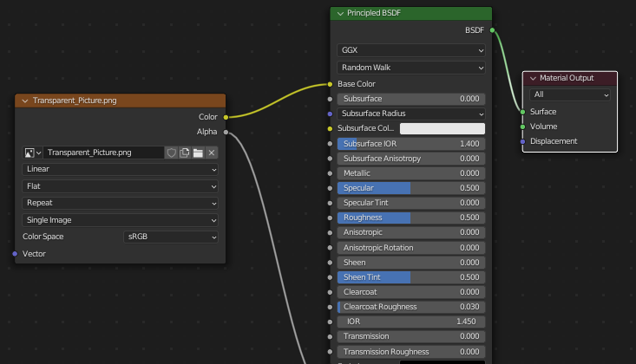
Task: Click the Alpha output socket
Action: [226, 132]
